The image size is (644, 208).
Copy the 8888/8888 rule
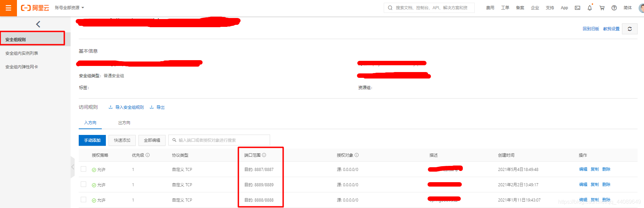[x=594, y=200]
